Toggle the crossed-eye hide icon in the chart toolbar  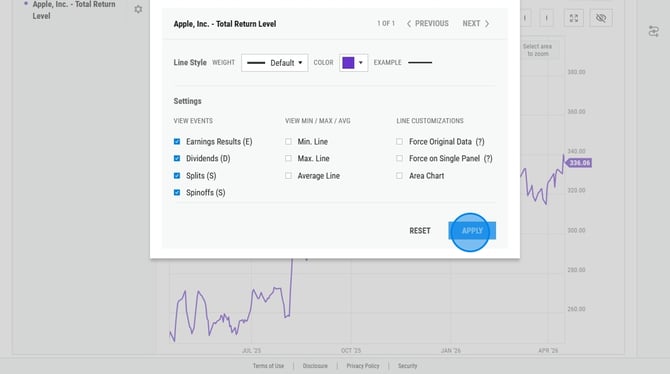click(601, 18)
